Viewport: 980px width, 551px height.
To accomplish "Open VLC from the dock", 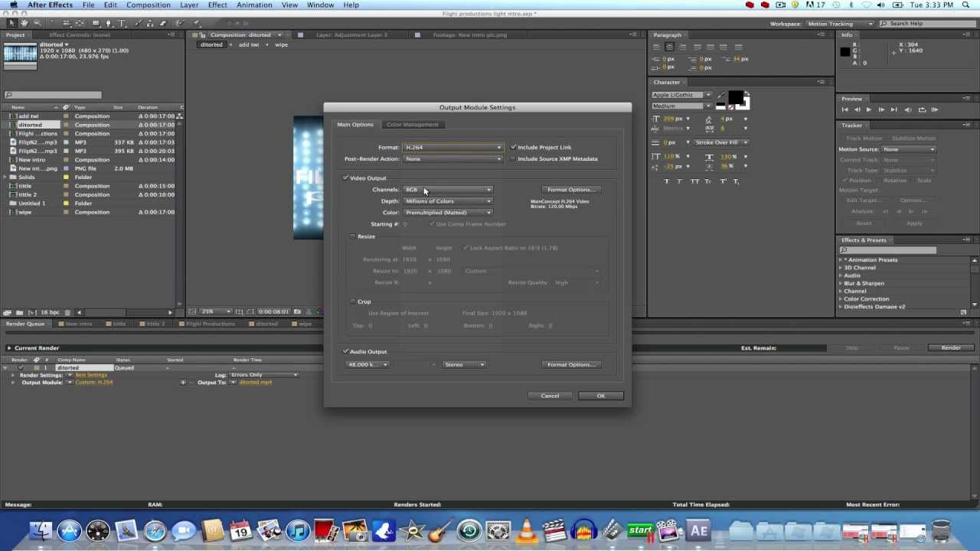I will tap(526, 530).
